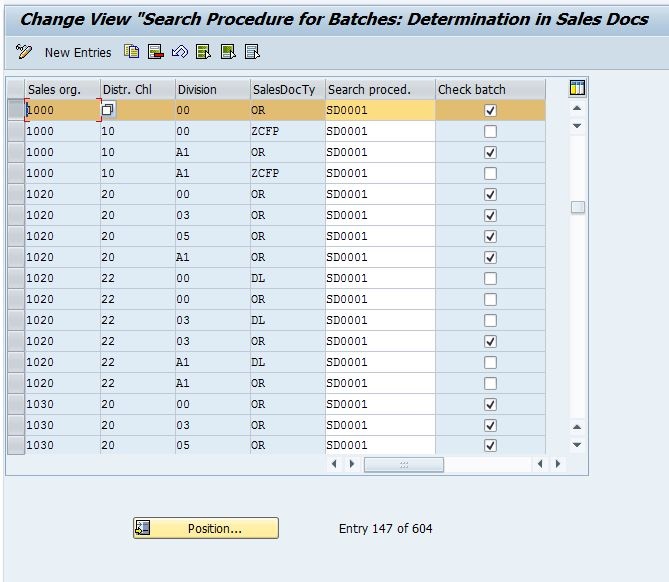Uncheck Check batch for row 1020 20 A1 OR
This screenshot has width=669, height=582.
tap(490, 257)
